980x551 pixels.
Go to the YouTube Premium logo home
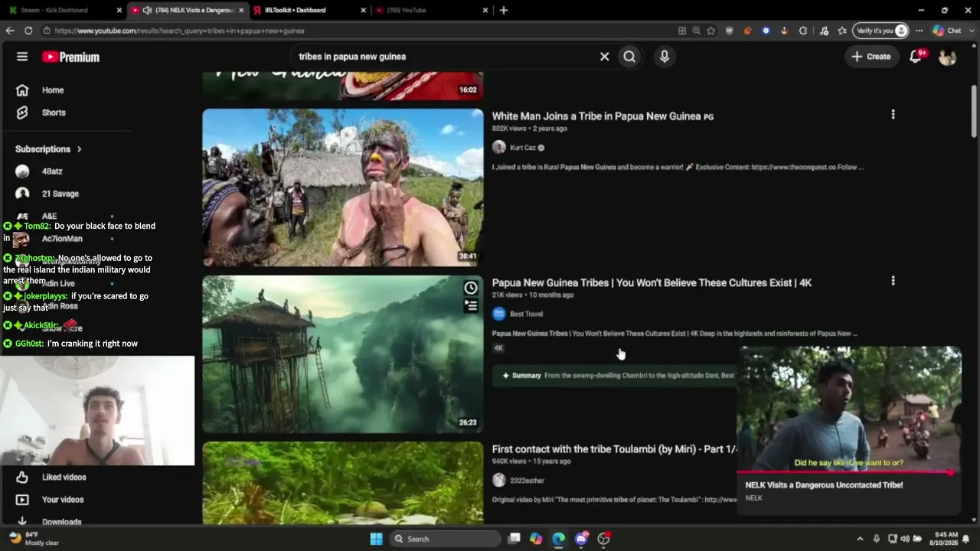pyautogui.click(x=70, y=57)
